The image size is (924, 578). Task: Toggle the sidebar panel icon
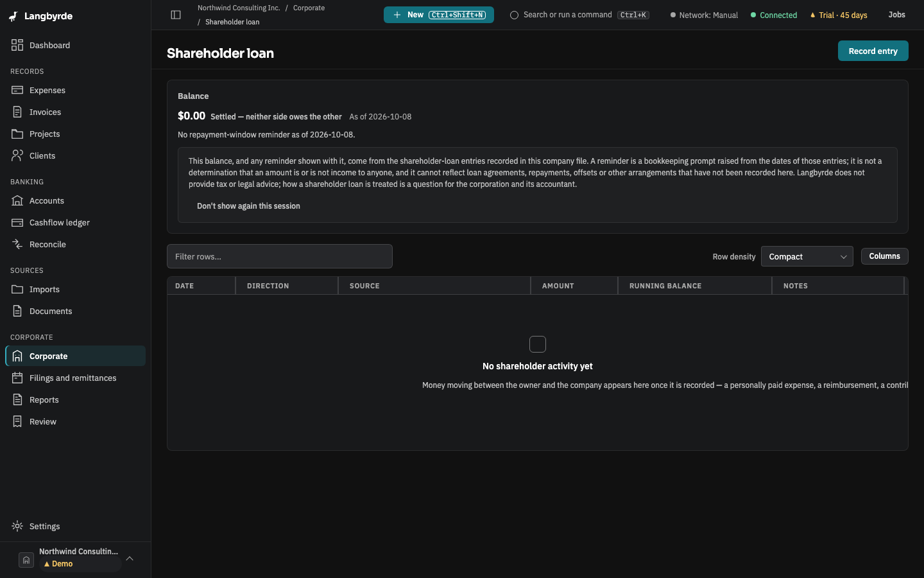tap(176, 15)
